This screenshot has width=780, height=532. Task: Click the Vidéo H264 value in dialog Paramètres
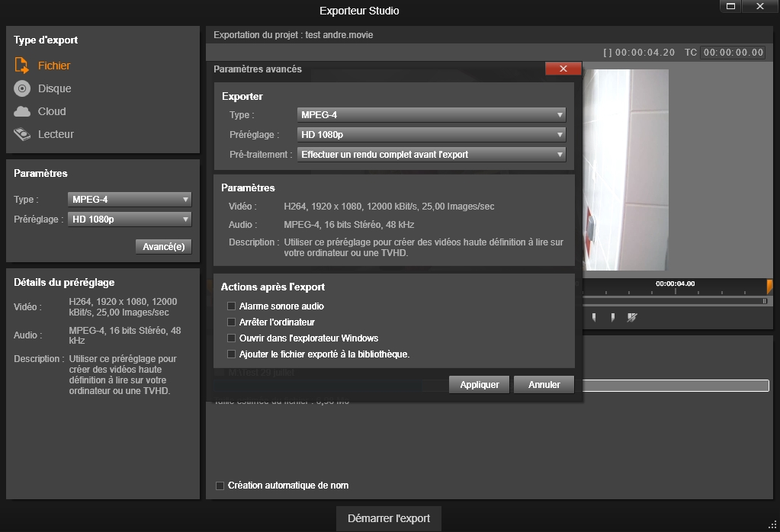(x=389, y=207)
